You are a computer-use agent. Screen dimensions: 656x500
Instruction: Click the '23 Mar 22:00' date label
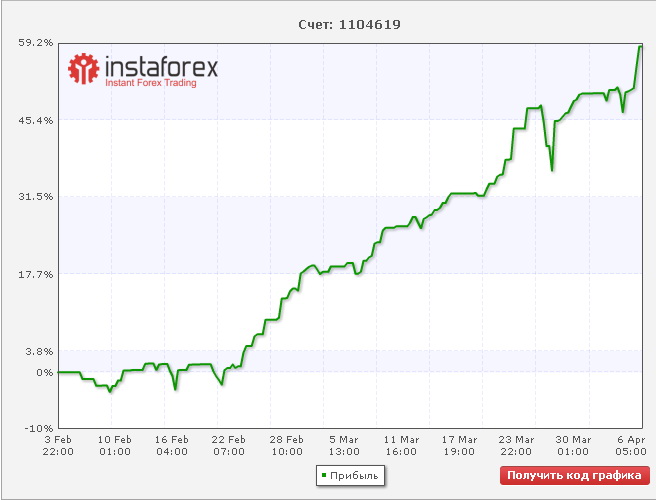point(516,446)
